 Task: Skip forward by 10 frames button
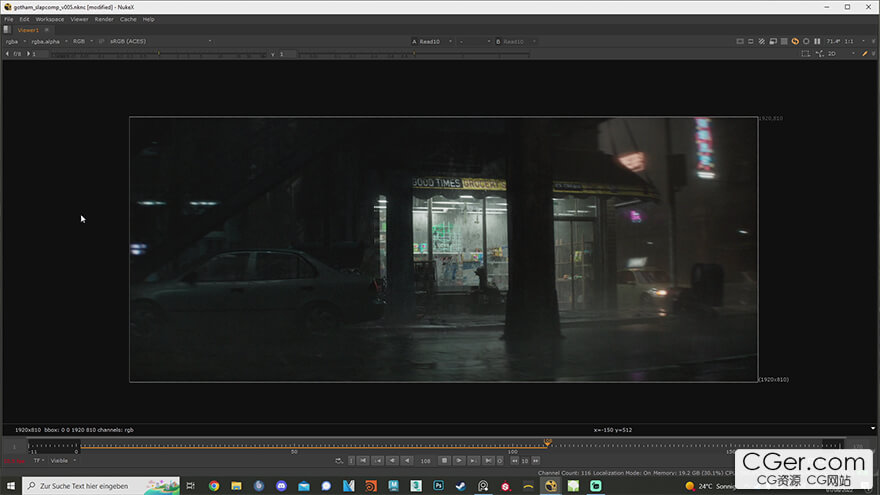pos(536,461)
